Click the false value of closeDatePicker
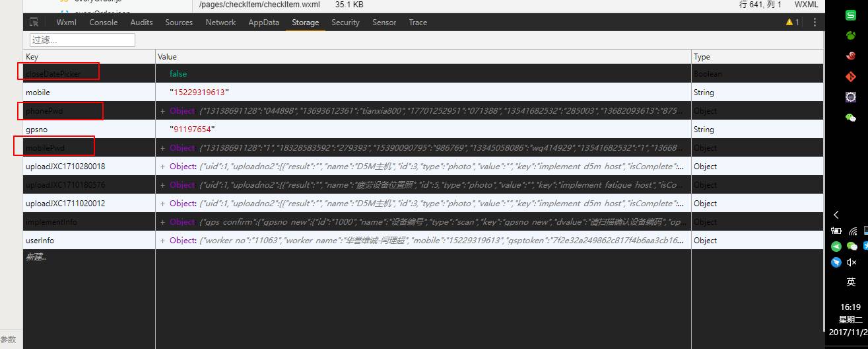 point(178,74)
